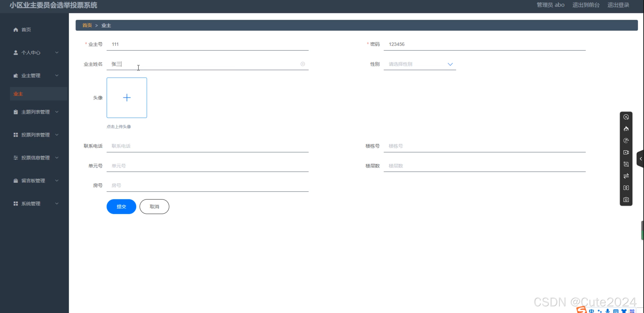The width and height of the screenshot is (644, 313).
Task: Click the 小区业主委员会选举投票系统 title
Action: [53, 5]
